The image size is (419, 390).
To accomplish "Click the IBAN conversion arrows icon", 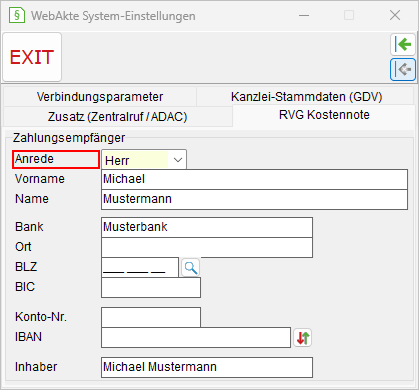I will [303, 338].
